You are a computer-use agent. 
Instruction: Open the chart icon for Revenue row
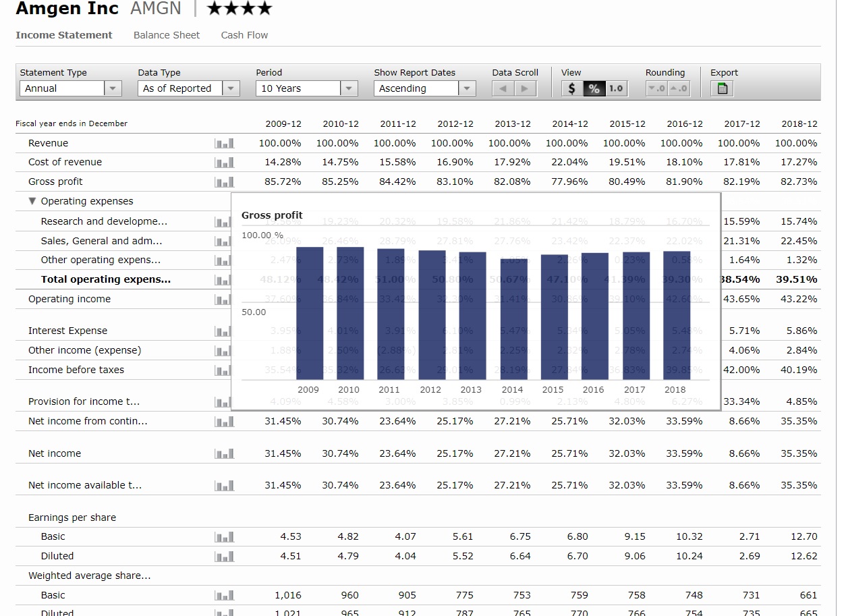224,143
